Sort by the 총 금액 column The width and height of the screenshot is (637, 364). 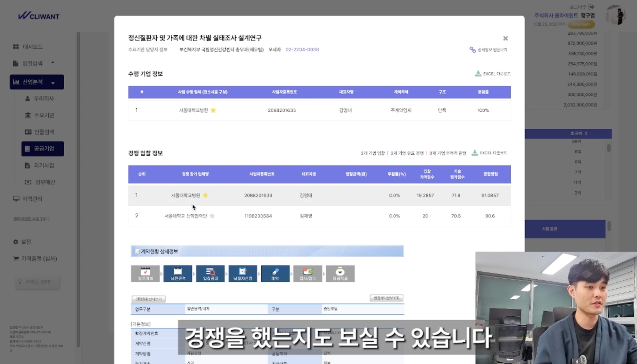tap(579, 133)
